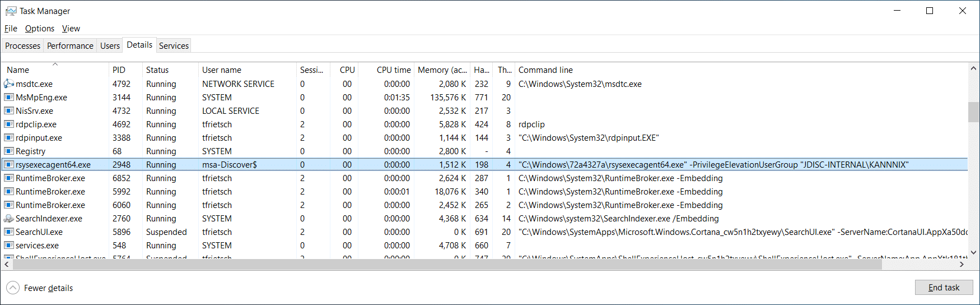The width and height of the screenshot is (980, 305).
Task: Click the msdtc.exe process icon
Action: click(x=9, y=84)
